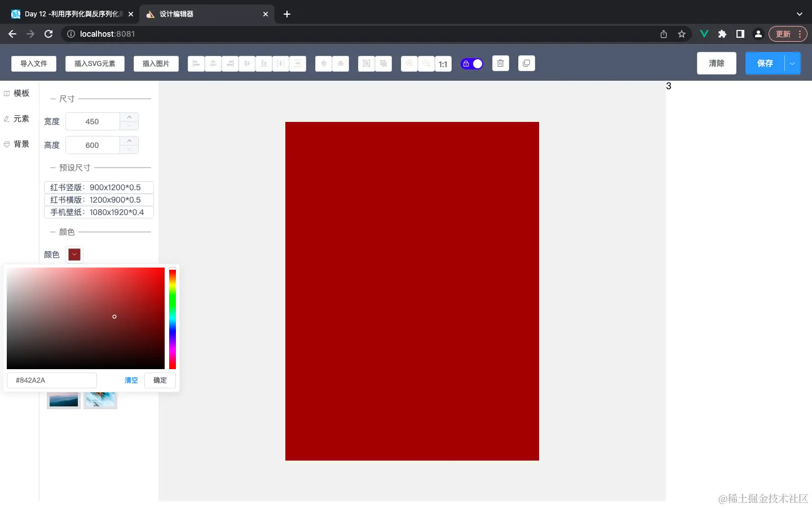The width and height of the screenshot is (812, 508).
Task: View site information for localhost
Action: pos(71,34)
